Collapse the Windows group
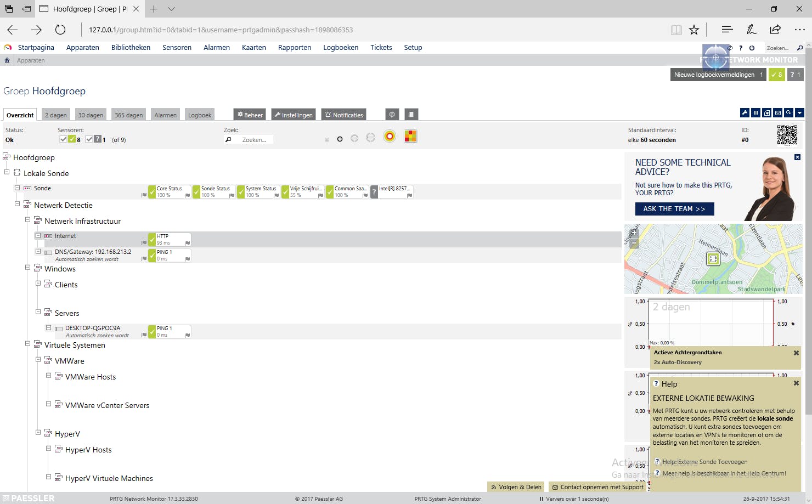812x504 pixels. pos(28,268)
